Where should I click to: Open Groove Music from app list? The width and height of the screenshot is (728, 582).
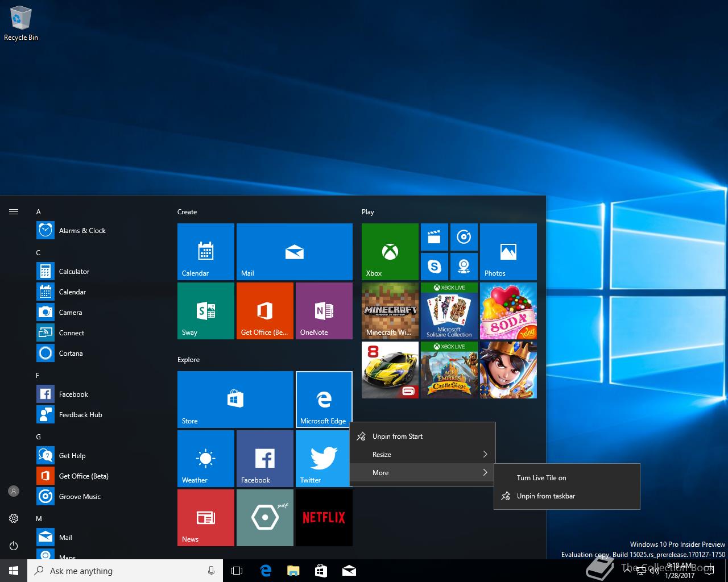[80, 497]
